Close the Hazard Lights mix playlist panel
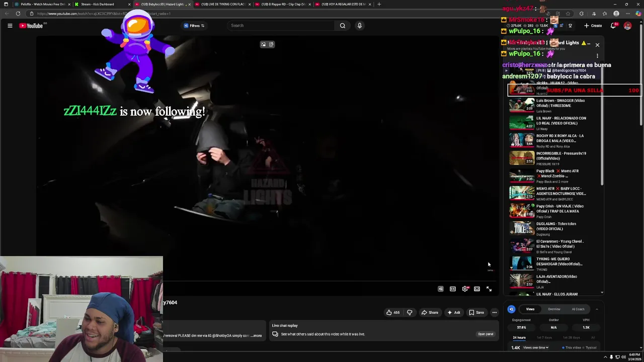 tap(597, 45)
